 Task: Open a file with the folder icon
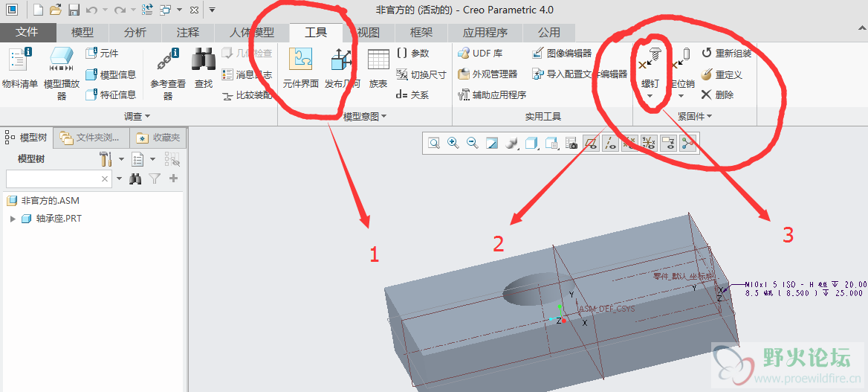55,10
